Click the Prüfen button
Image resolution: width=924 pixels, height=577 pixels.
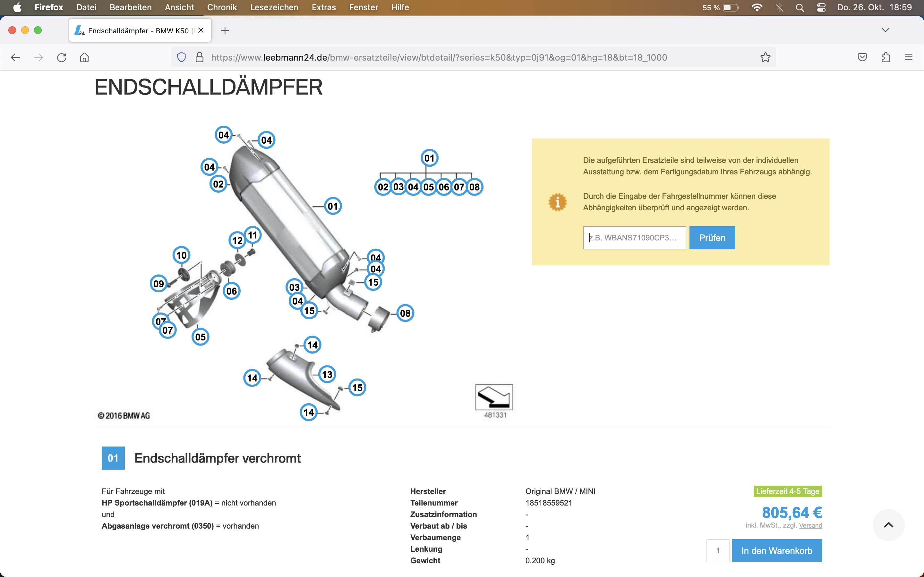tap(712, 238)
